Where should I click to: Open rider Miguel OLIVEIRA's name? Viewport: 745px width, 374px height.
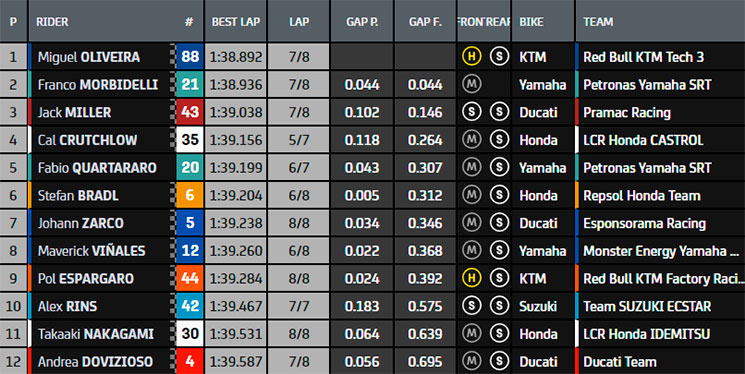pyautogui.click(x=89, y=57)
